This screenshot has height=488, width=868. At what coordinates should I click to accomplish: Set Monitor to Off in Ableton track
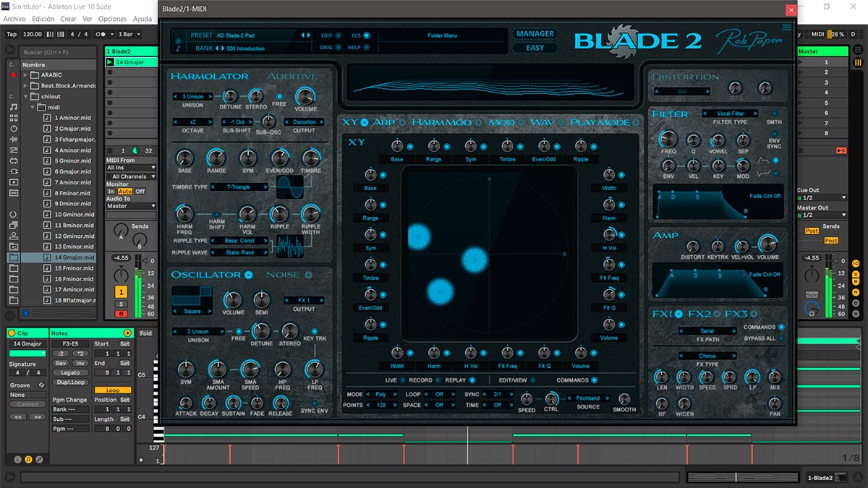coord(140,192)
